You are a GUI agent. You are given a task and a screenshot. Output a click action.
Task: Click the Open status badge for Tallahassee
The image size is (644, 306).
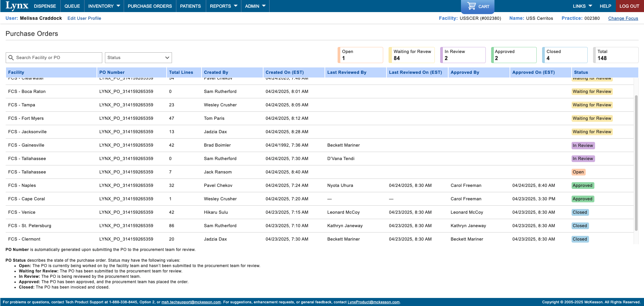[x=578, y=172]
